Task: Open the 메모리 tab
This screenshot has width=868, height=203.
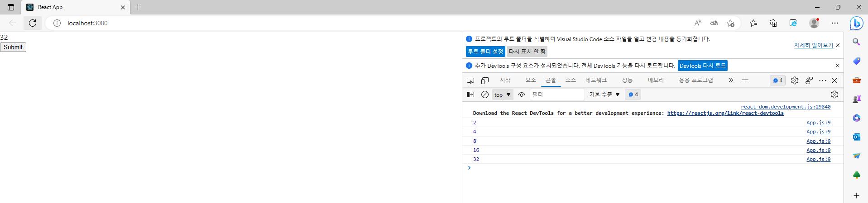Action: pyautogui.click(x=656, y=80)
